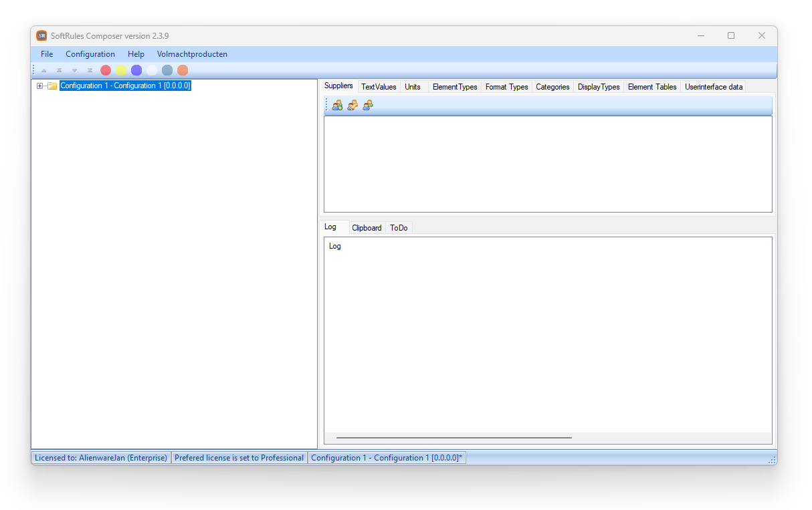Switch to the Element Tables tab
Image resolution: width=812 pixels, height=510 pixels.
[x=652, y=87]
